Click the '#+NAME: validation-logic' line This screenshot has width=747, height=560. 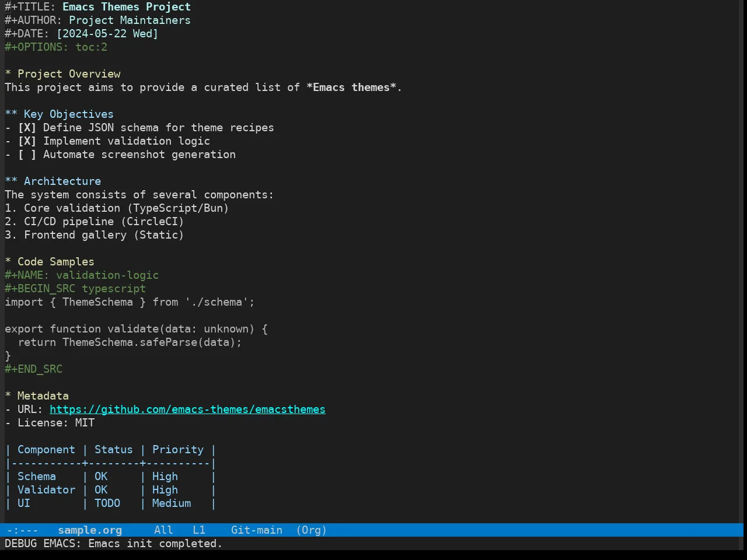pyautogui.click(x=82, y=275)
